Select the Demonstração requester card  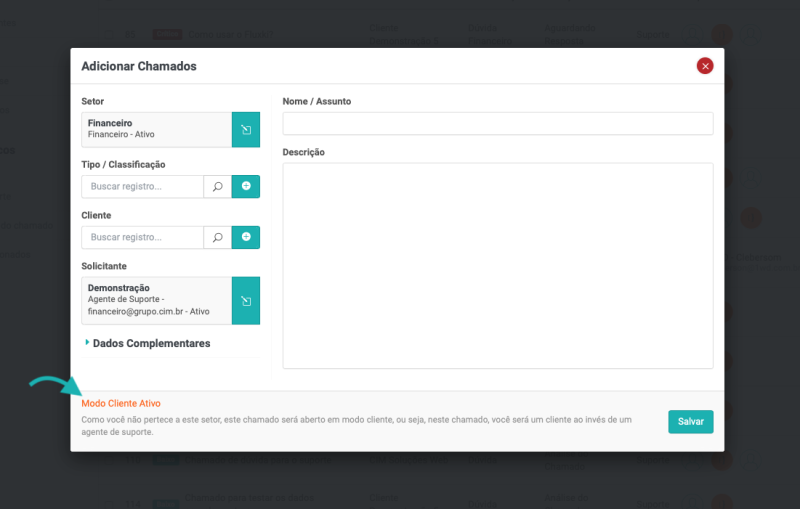point(156,300)
